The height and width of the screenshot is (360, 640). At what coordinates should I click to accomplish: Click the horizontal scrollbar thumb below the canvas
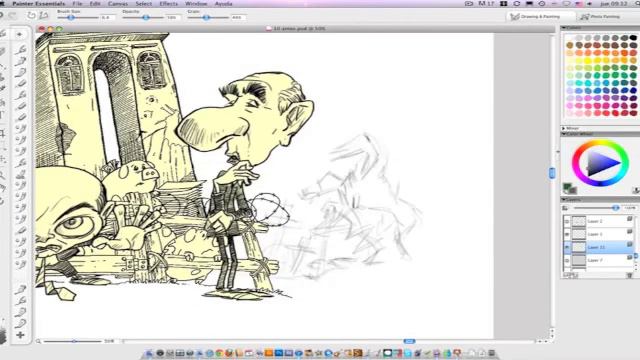coord(409,341)
